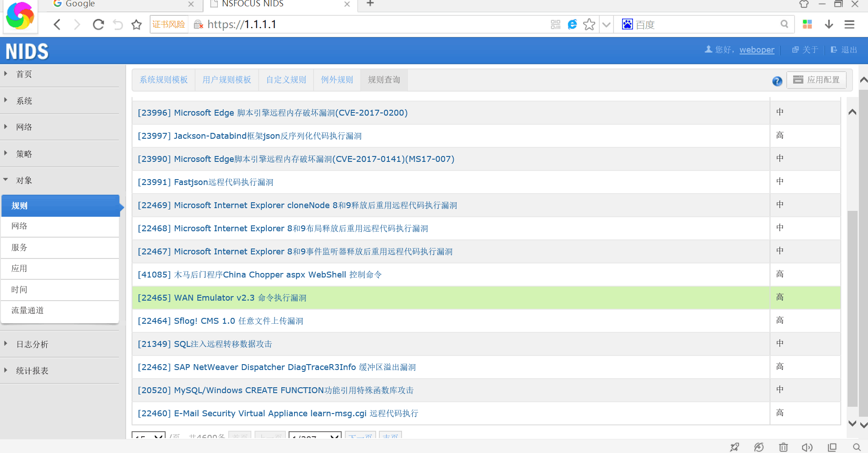Screen dimensions: 868x453
Task: Log out via the 退出 link
Action: click(844, 50)
